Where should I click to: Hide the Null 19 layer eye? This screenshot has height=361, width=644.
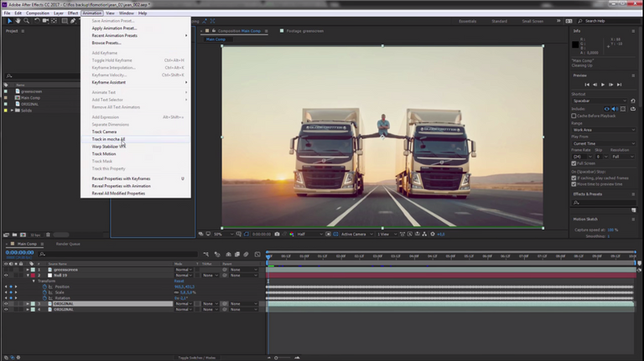click(x=6, y=276)
